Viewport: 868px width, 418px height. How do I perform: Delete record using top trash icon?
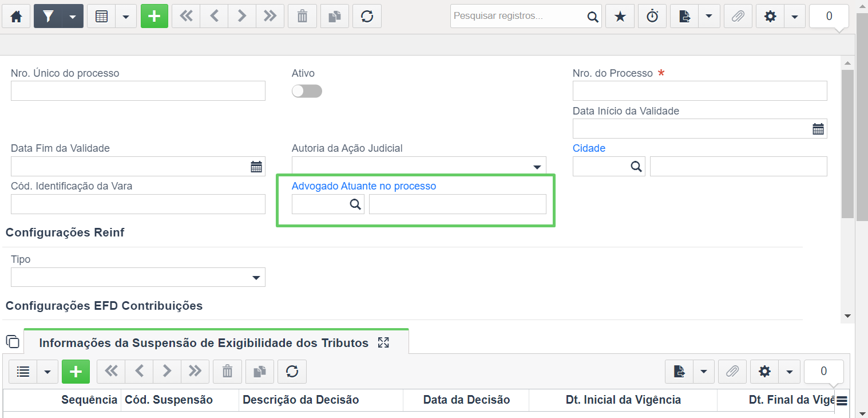(302, 16)
